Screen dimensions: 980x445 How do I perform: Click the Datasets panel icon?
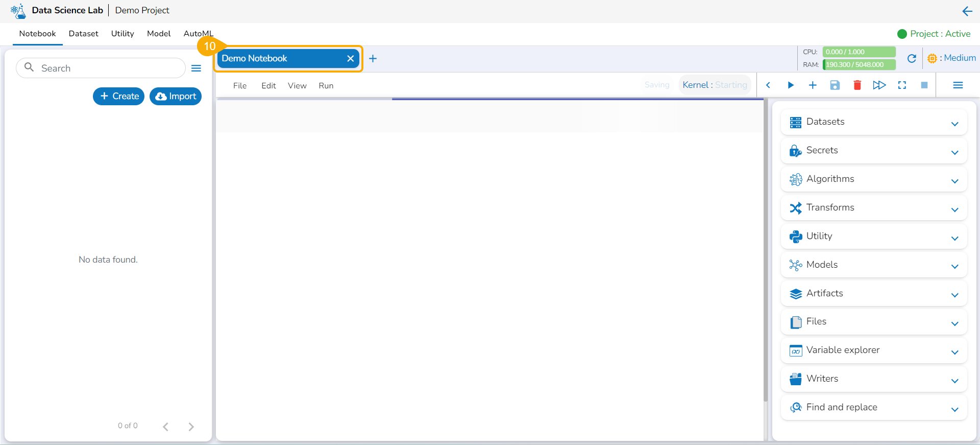796,123
